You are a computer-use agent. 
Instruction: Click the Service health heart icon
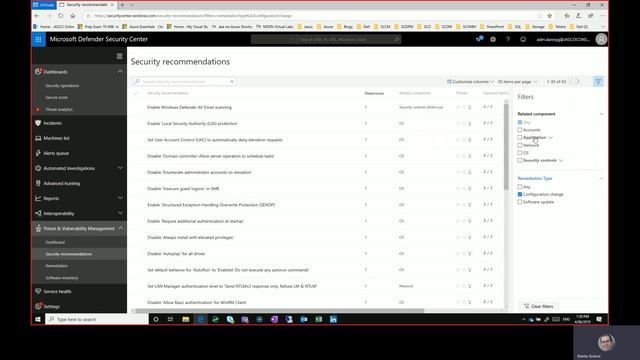click(38, 291)
